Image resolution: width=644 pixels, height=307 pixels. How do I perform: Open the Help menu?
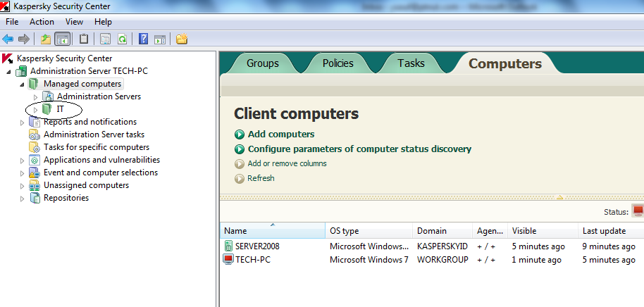coord(103,22)
